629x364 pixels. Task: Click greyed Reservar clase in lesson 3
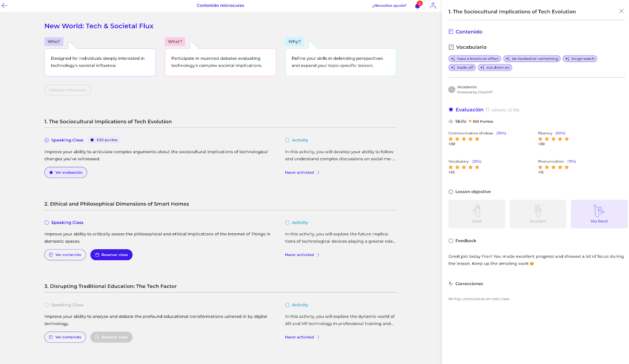(x=112, y=337)
